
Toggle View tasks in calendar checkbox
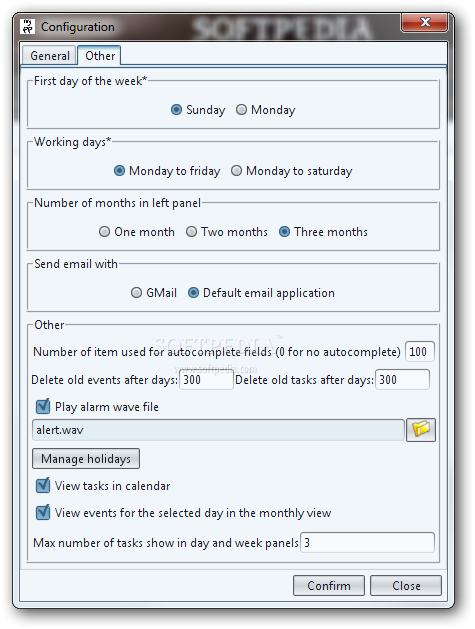click(x=43, y=485)
